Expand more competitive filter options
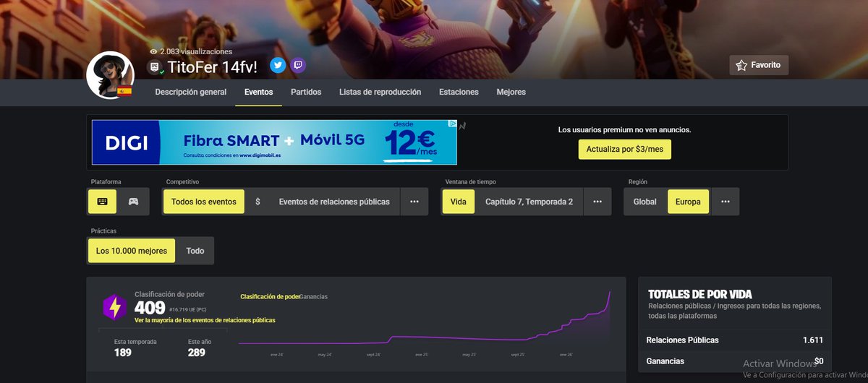 (414, 202)
